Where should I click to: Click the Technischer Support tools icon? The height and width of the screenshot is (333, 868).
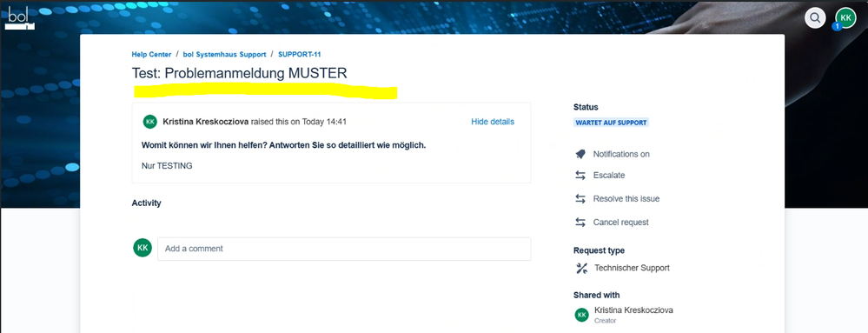581,268
